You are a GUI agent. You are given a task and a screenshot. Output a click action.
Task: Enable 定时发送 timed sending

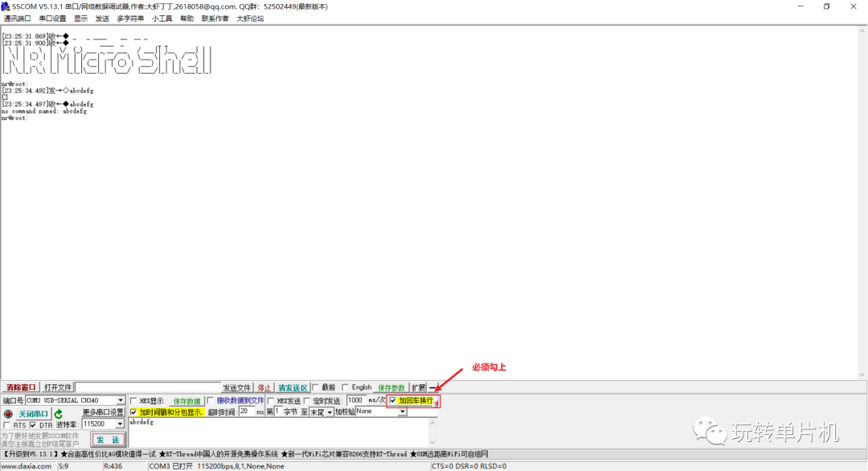(307, 400)
